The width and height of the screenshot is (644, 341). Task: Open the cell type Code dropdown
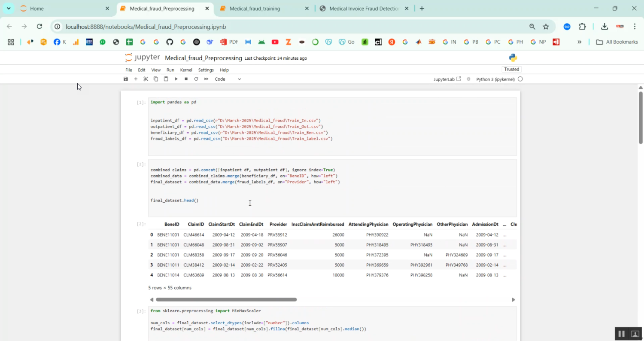pos(228,79)
